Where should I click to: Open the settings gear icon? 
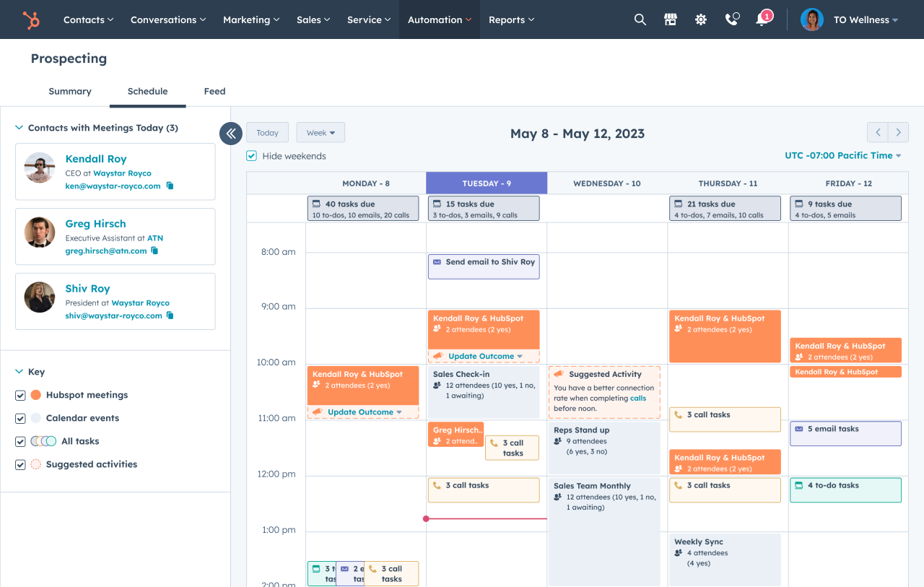pos(700,19)
